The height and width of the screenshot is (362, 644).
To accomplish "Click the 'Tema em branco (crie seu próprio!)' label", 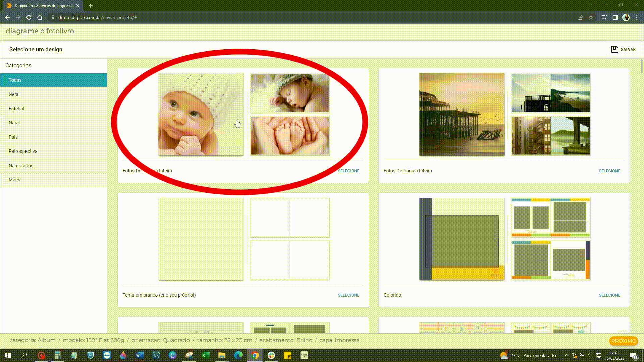I will pyautogui.click(x=159, y=295).
